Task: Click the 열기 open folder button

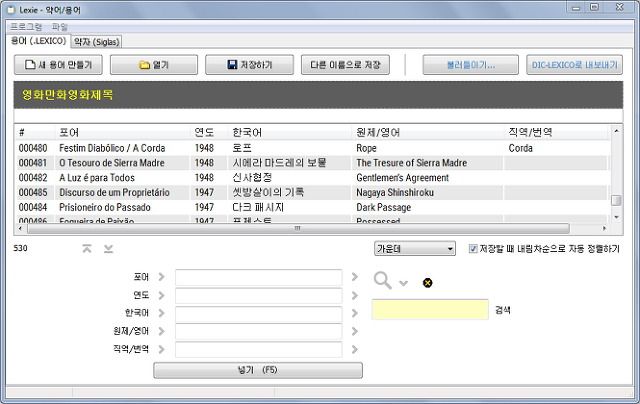Action: [154, 65]
